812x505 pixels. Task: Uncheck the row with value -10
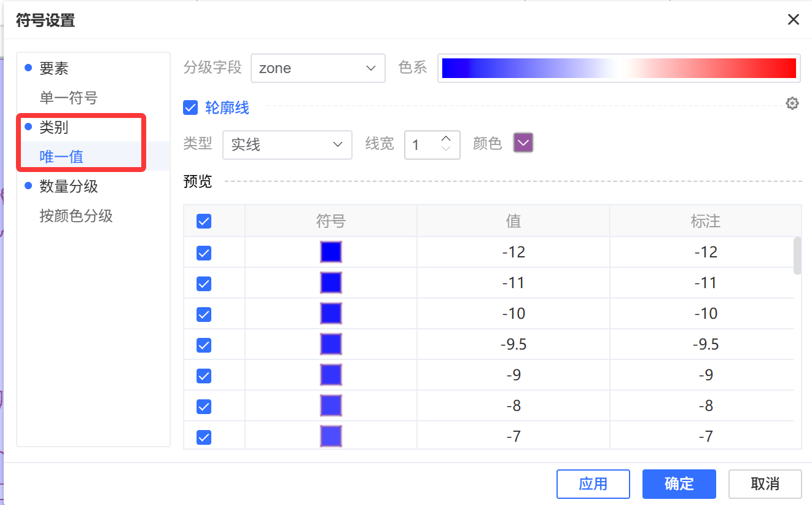(204, 314)
